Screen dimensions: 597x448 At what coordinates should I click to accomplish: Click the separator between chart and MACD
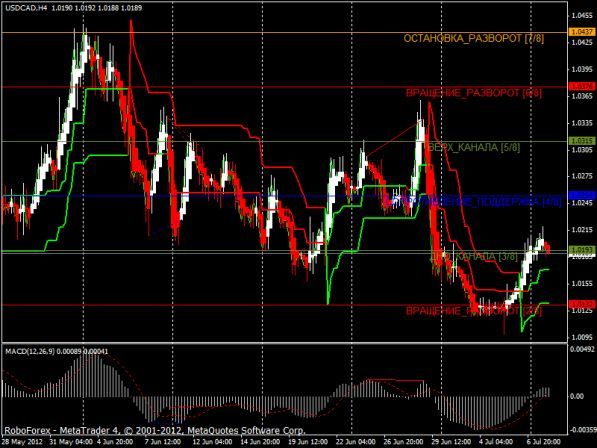tap(284, 343)
